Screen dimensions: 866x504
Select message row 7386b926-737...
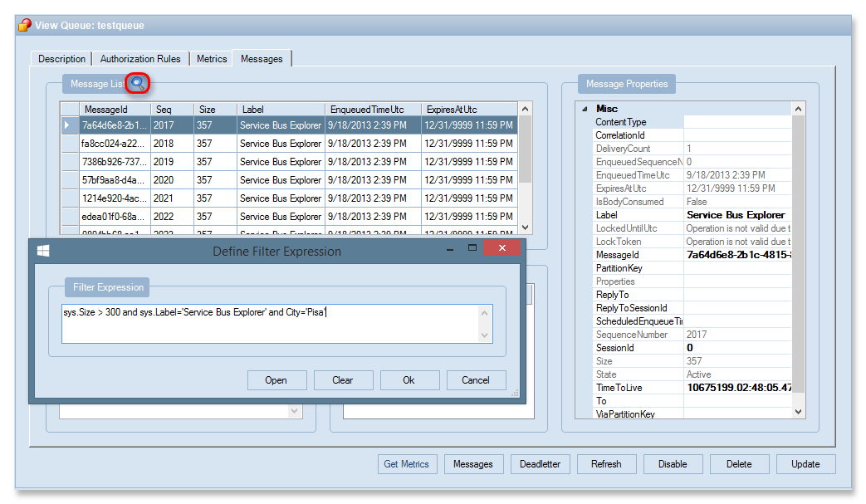289,162
